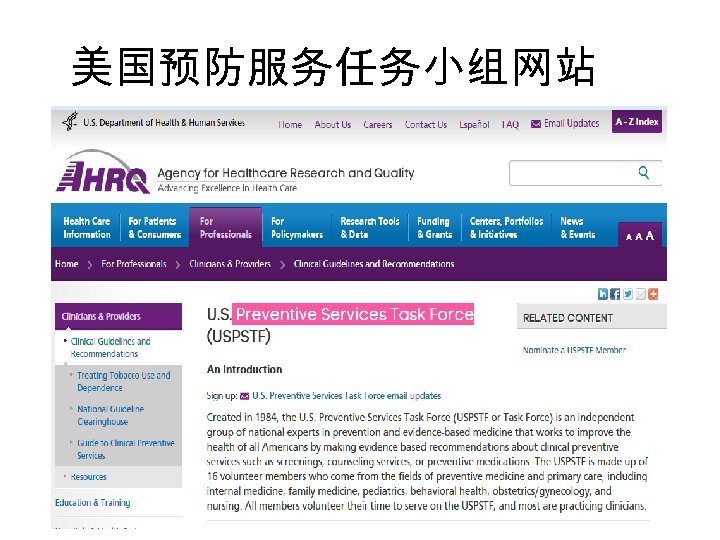Click the RELATED CONTENT header
This screenshot has width=720, height=540.
(592, 317)
